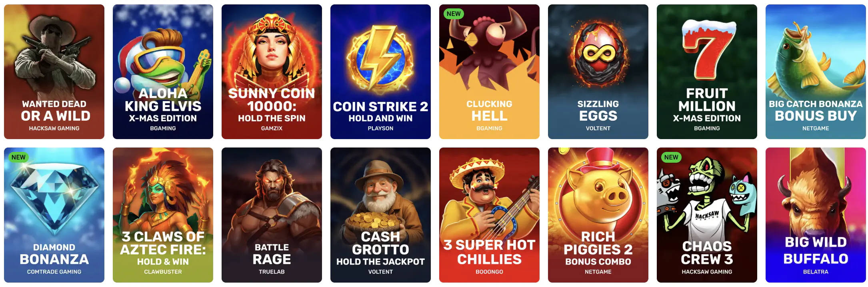This screenshot has width=868, height=287.
Task: Launch the Chaos Crew 3 game
Action: tap(707, 215)
